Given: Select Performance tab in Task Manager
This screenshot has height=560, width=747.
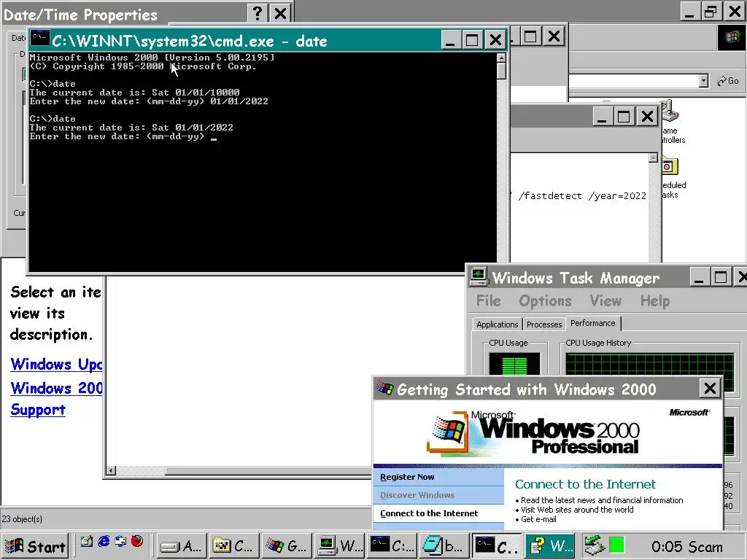Looking at the screenshot, I should click(592, 323).
